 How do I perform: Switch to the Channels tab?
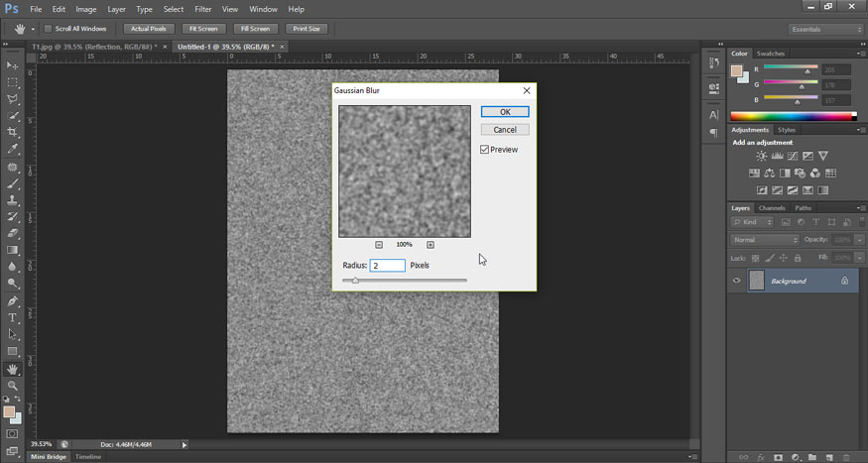click(x=772, y=208)
